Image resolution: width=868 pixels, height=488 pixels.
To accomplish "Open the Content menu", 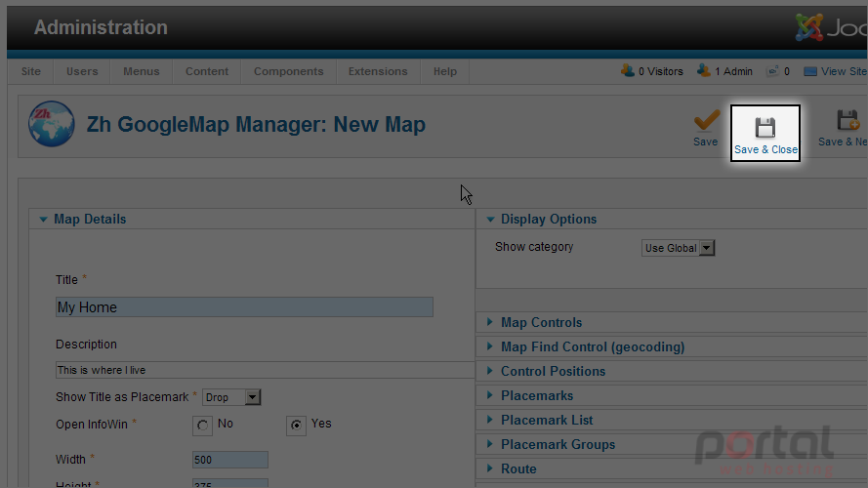I will point(206,71).
